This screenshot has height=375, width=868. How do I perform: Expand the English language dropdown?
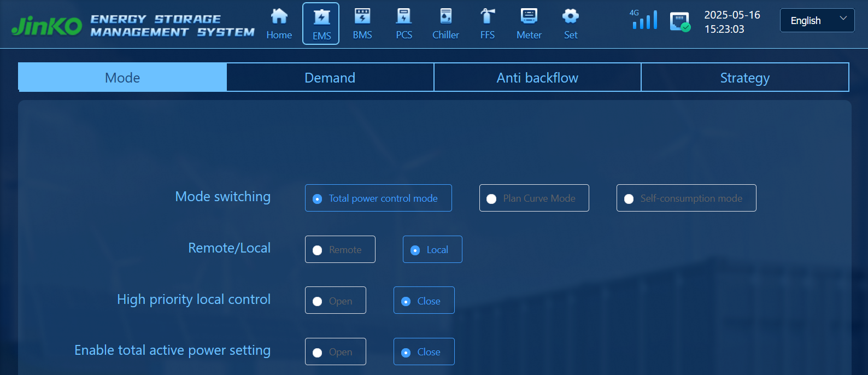pos(817,21)
